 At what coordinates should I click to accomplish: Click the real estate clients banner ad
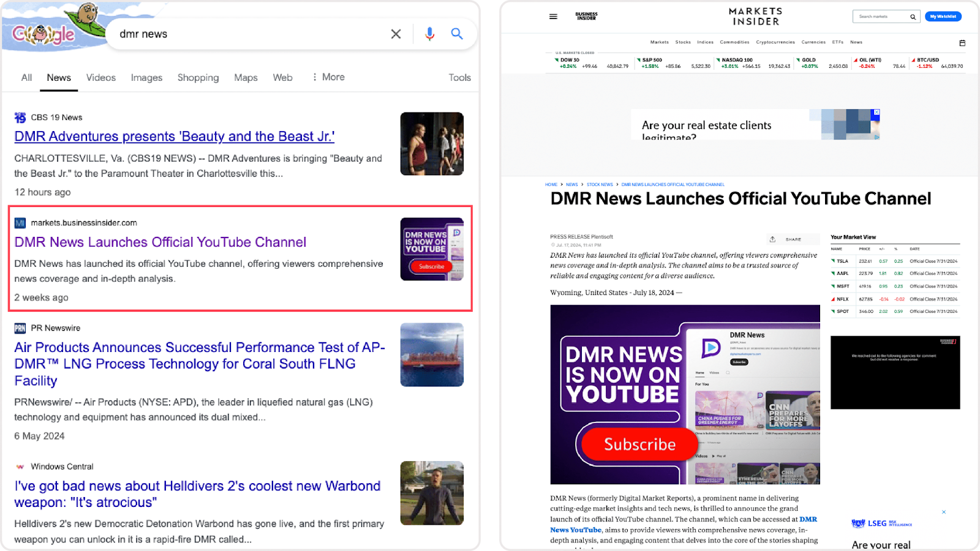click(755, 124)
